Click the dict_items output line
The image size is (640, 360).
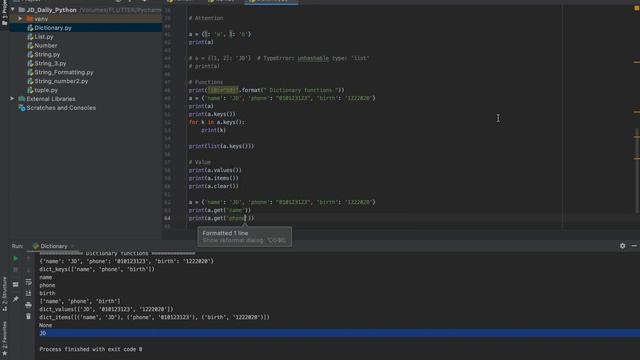click(x=154, y=317)
